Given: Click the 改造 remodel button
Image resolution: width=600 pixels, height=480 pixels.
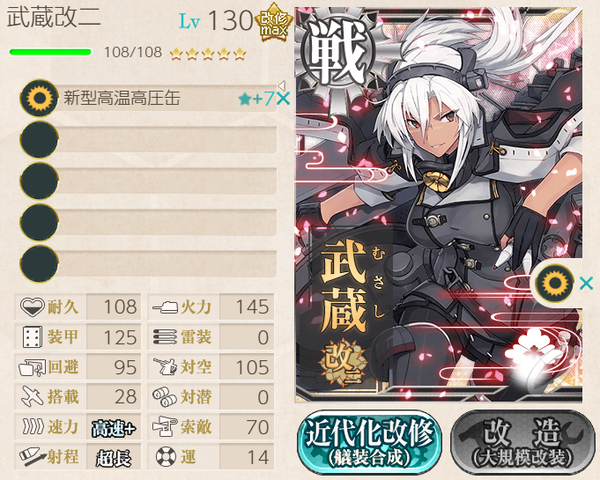Looking at the screenshot, I should click(523, 443).
